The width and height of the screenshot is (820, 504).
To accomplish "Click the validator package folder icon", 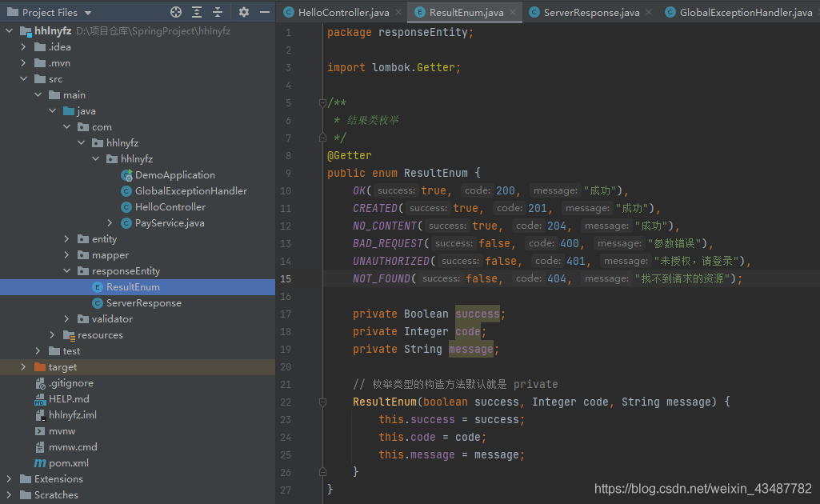I will [x=83, y=319].
